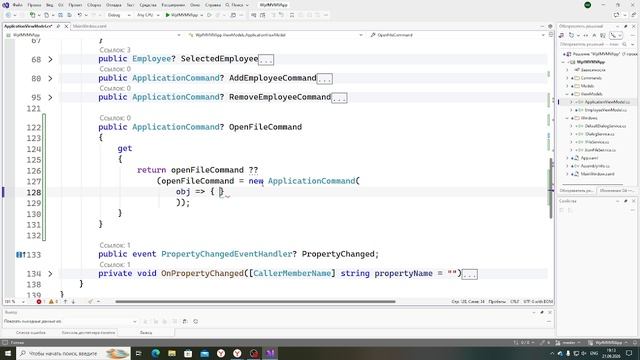Click the New Project toolbar icon
This screenshot has width=640, height=360.
pos(32,15)
